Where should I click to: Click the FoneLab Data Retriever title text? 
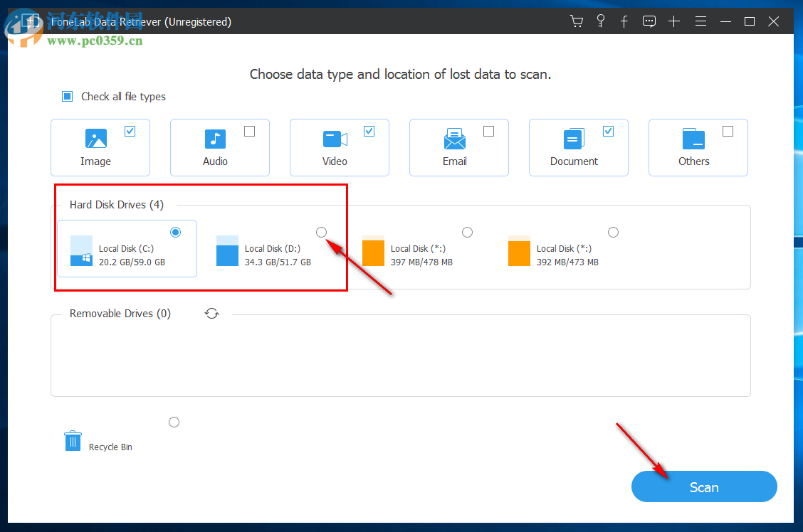(142, 21)
